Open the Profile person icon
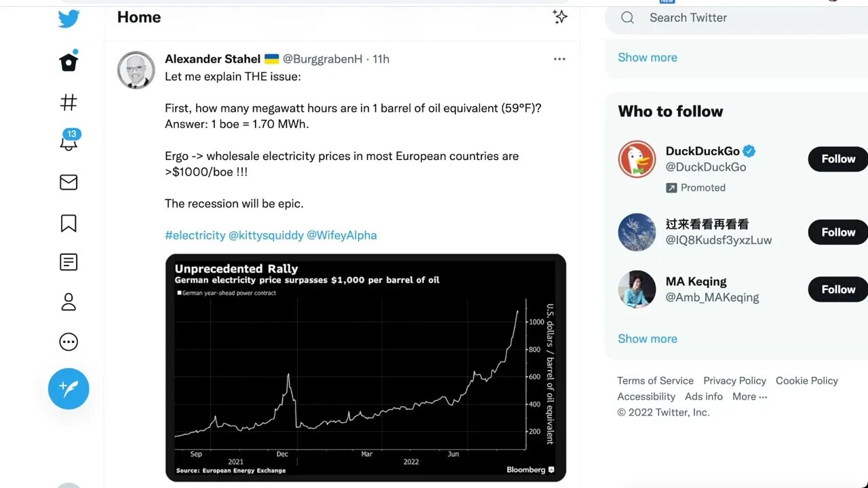The width and height of the screenshot is (868, 488). (68, 302)
